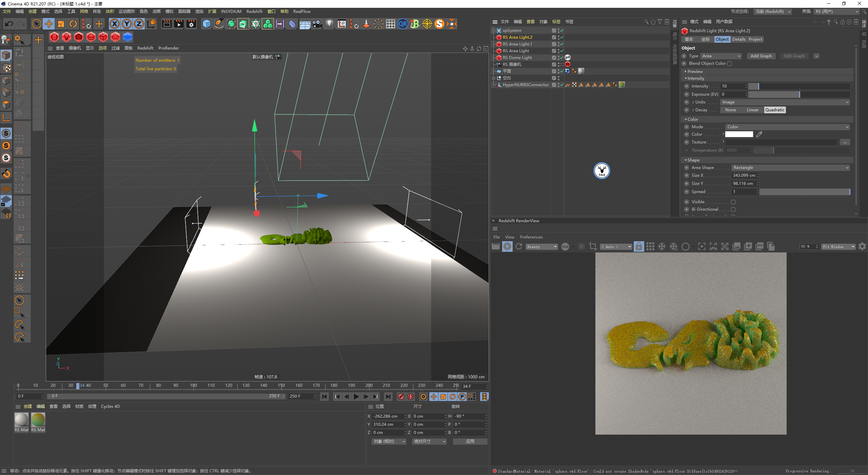This screenshot has width=868, height=475.
Task: Collapse the Intensity section
Action: pyautogui.click(x=686, y=78)
